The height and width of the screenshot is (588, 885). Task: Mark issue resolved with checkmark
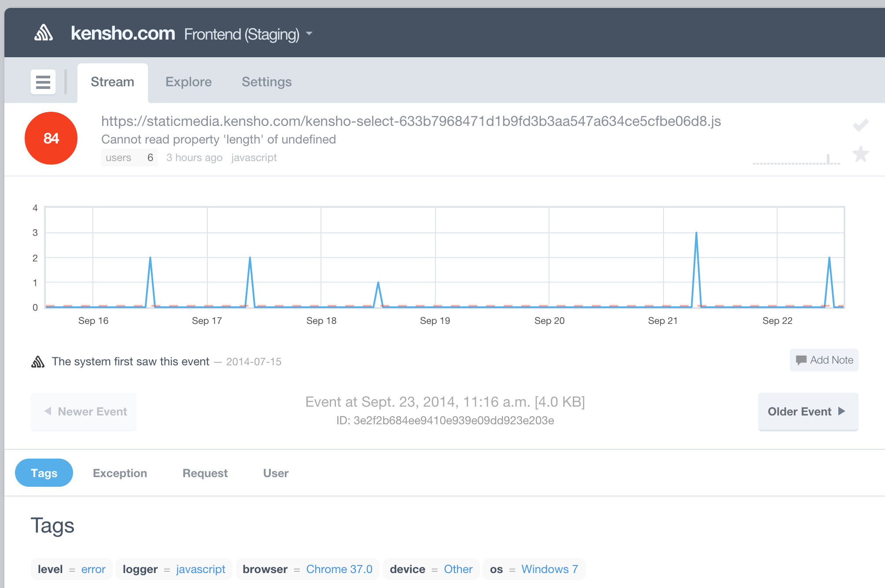(860, 125)
